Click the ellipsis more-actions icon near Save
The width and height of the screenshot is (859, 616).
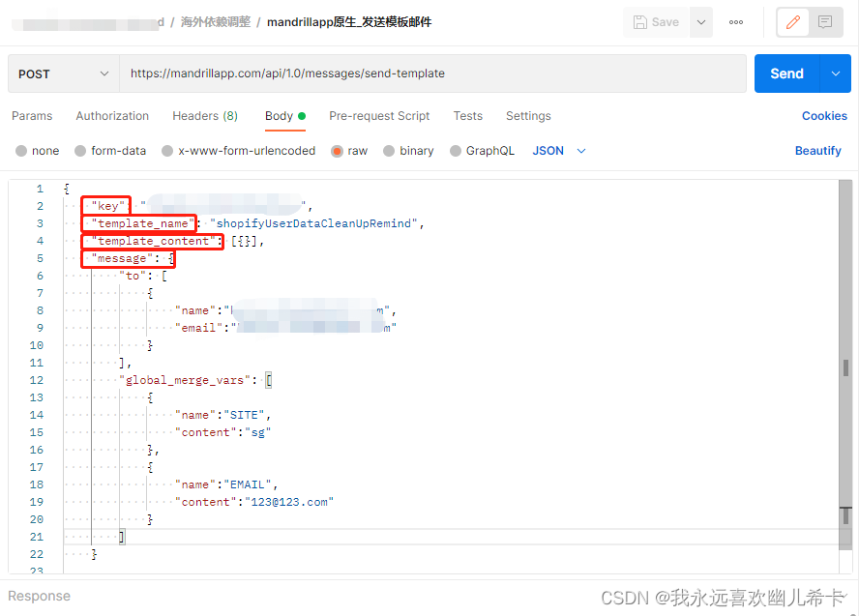coord(735,21)
